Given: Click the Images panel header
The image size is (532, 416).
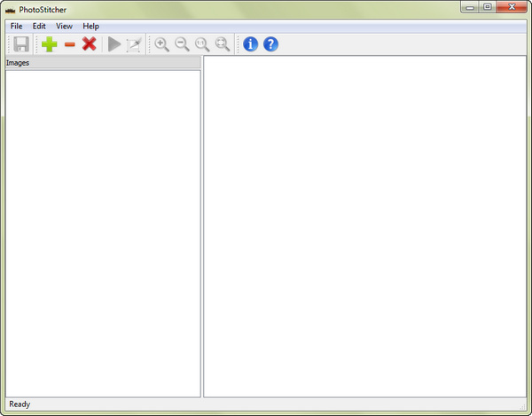Looking at the screenshot, I should tap(102, 63).
